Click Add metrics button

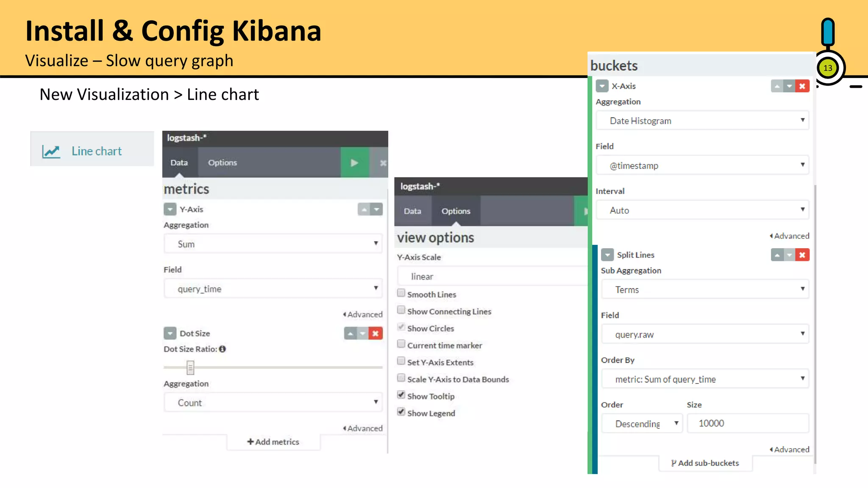tap(273, 442)
